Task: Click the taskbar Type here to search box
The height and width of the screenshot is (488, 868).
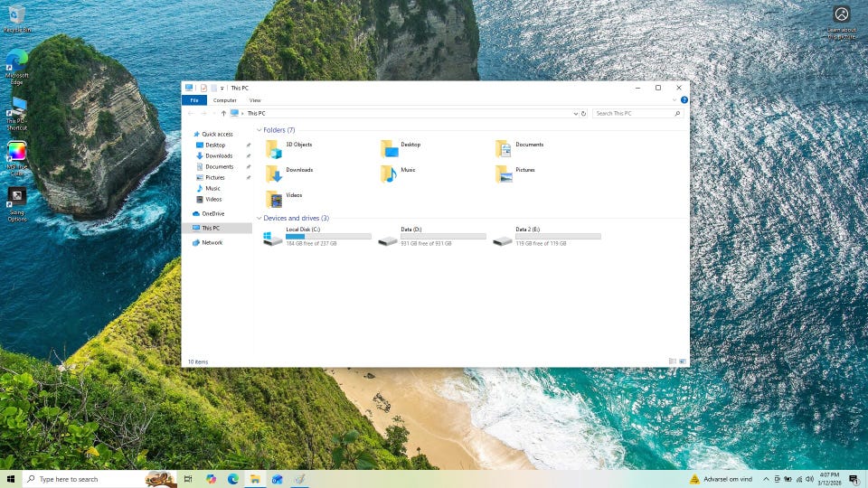Action: point(99,479)
